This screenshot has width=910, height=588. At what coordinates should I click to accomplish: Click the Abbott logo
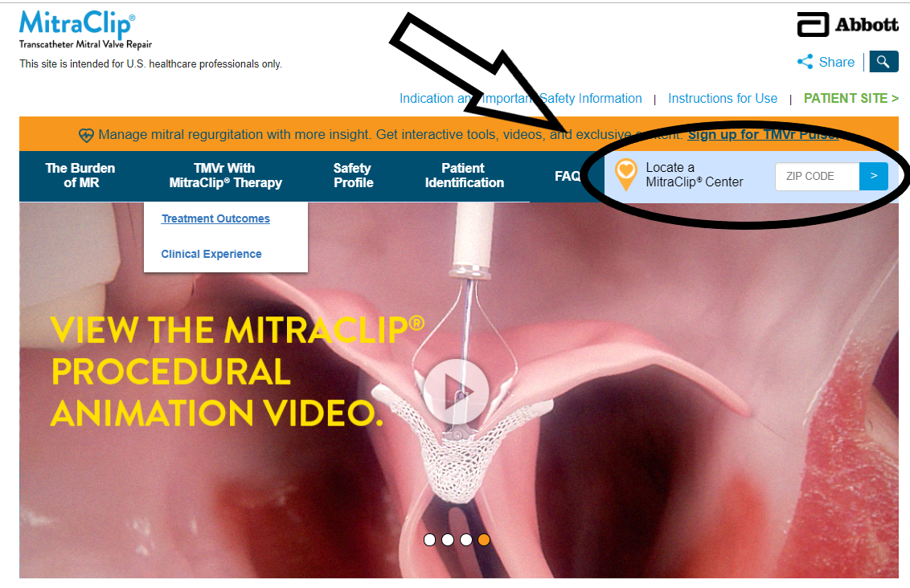[848, 24]
